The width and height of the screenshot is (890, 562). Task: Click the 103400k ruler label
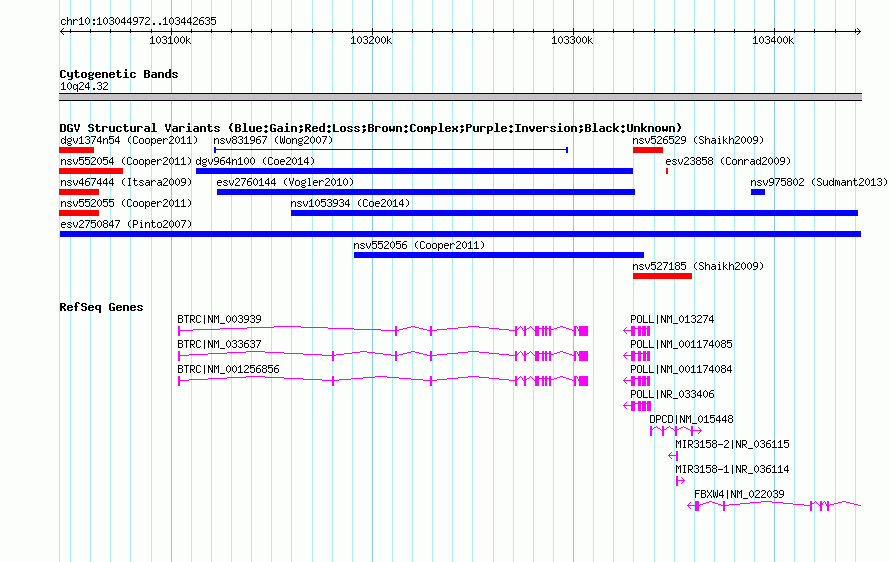point(773,40)
